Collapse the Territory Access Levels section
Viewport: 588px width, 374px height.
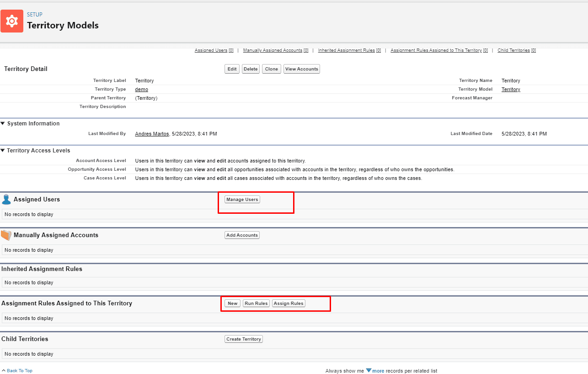[3, 151]
